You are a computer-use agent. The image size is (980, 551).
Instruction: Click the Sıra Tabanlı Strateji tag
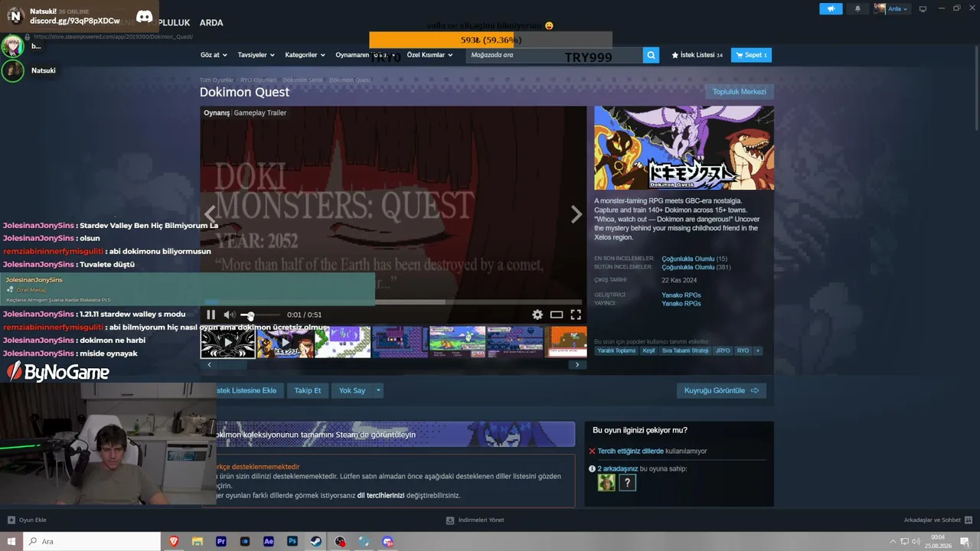[685, 350]
